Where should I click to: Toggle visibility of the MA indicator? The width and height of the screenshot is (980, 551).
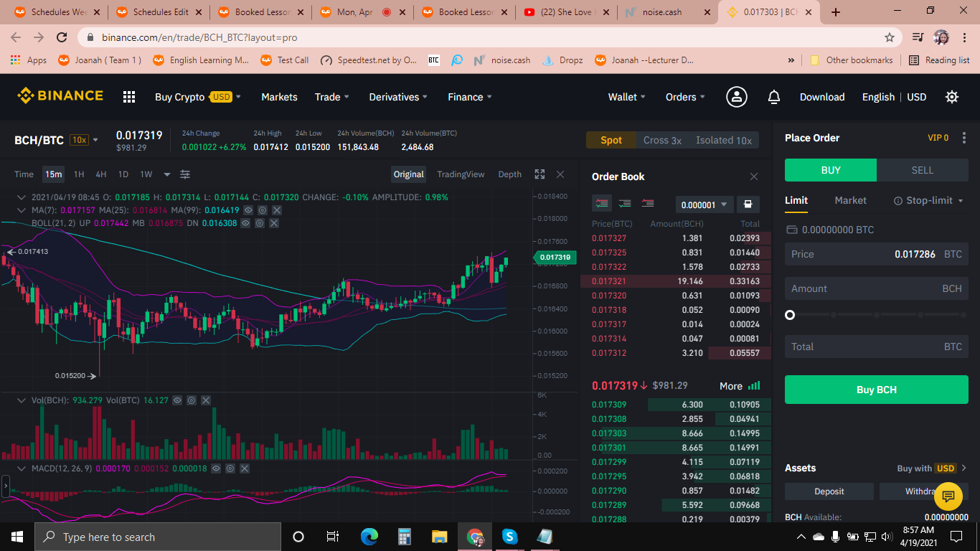pos(248,210)
